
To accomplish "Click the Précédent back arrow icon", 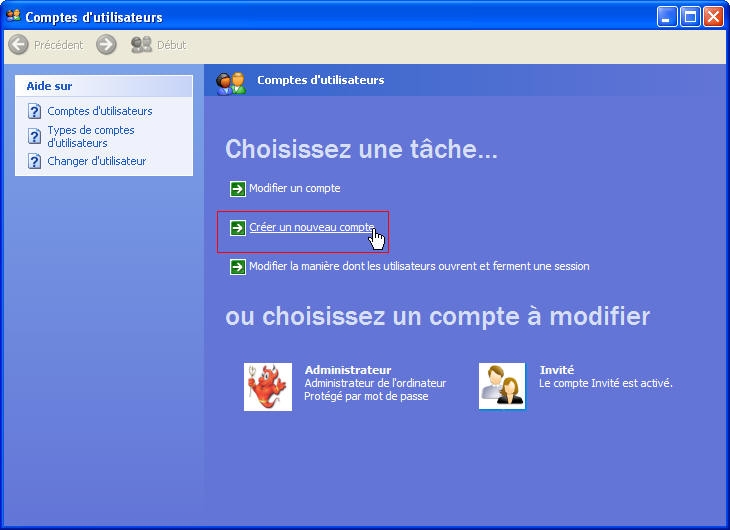I will point(19,45).
